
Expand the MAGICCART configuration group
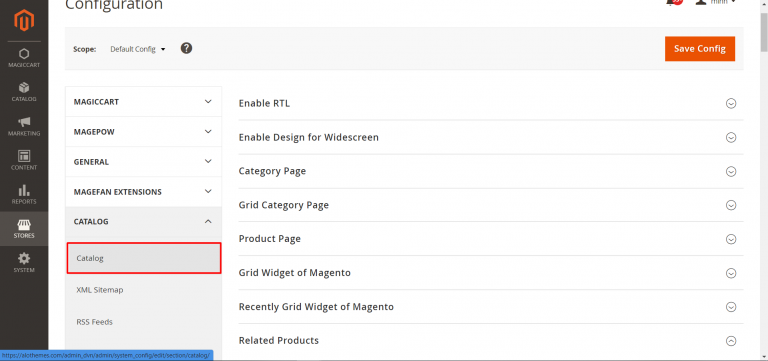coord(144,102)
